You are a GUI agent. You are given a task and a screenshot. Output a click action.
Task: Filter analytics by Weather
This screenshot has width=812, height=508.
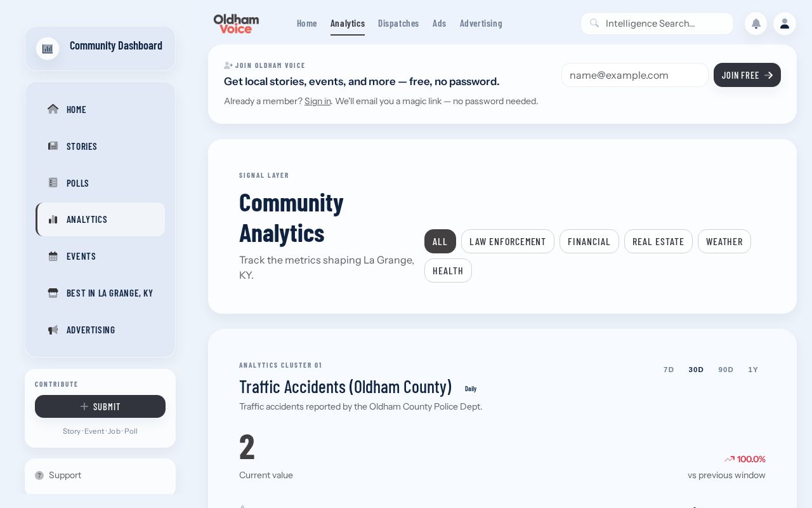(x=724, y=241)
